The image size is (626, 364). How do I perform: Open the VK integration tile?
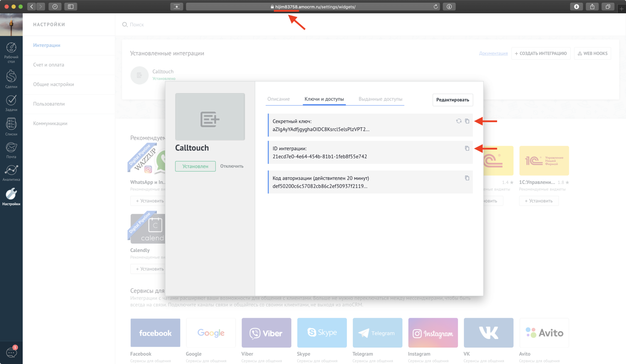coord(488,333)
